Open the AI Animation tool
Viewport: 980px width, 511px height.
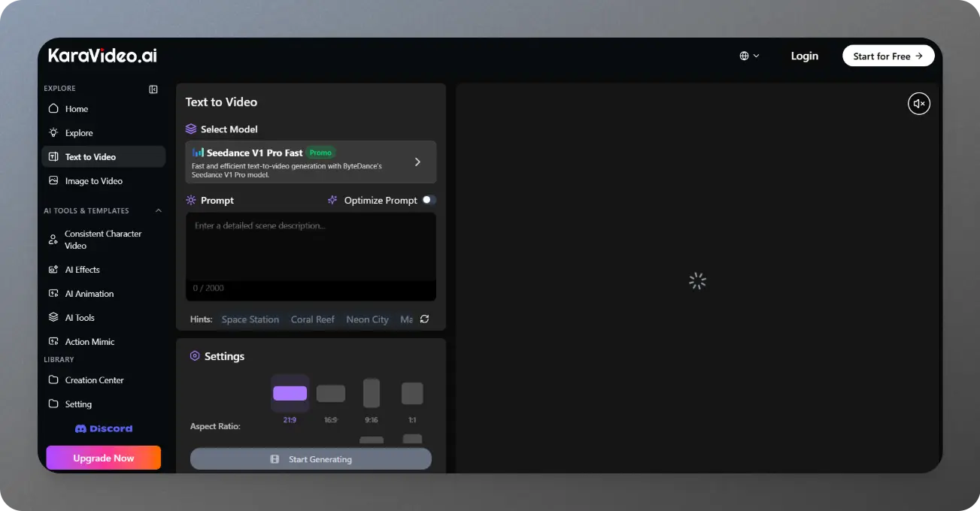point(89,294)
